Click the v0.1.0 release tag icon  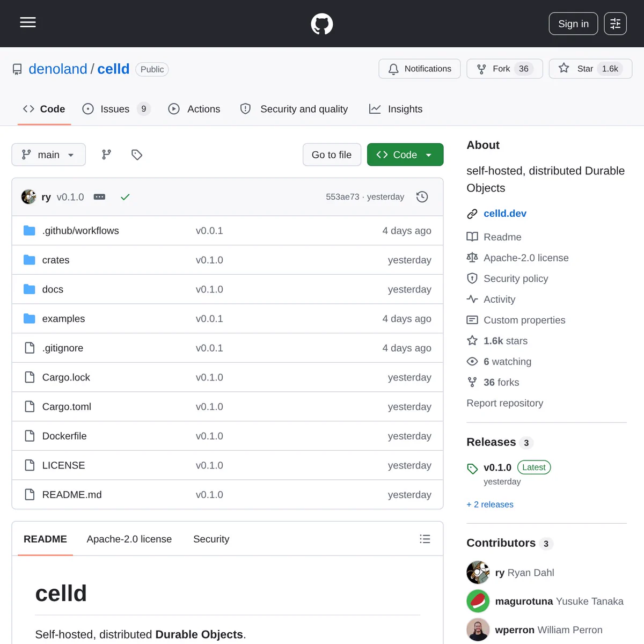coord(472,469)
